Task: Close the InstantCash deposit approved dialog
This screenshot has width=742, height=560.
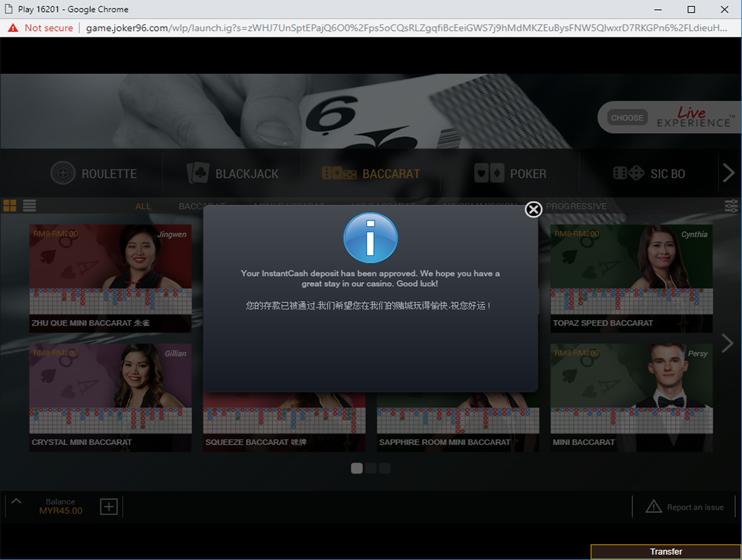Action: (533, 209)
